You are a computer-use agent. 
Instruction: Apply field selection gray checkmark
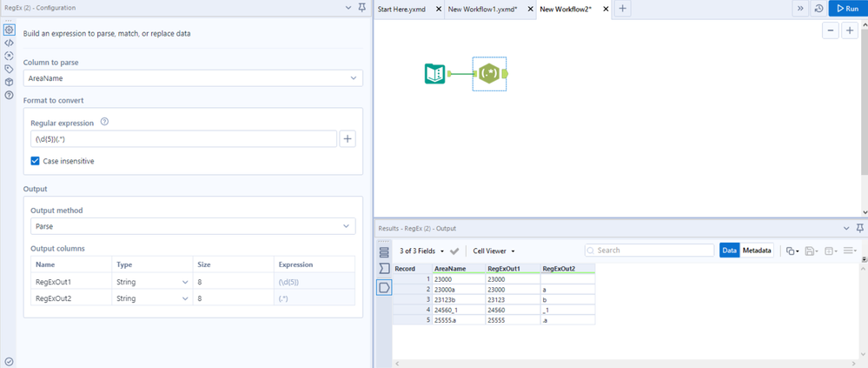tap(454, 251)
